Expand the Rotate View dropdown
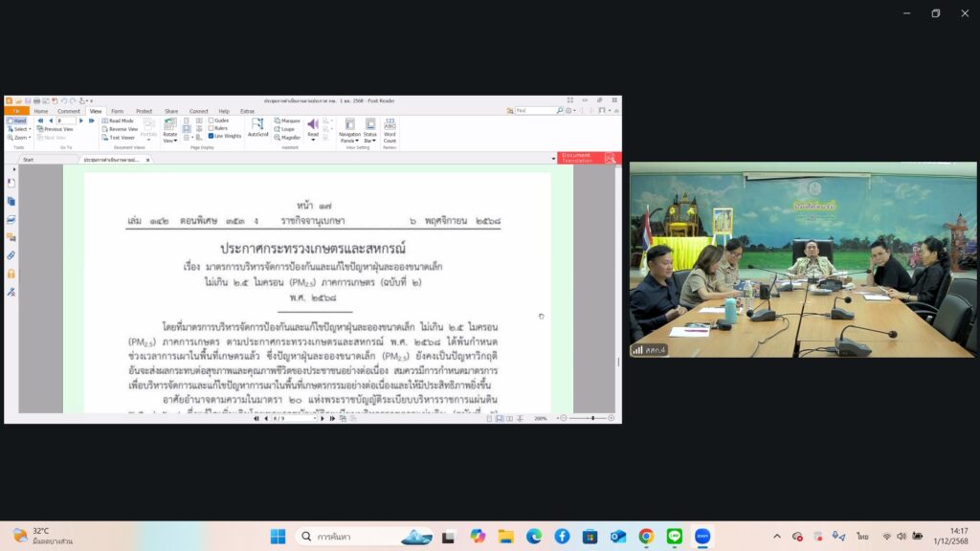This screenshot has width=980, height=551. [x=169, y=140]
